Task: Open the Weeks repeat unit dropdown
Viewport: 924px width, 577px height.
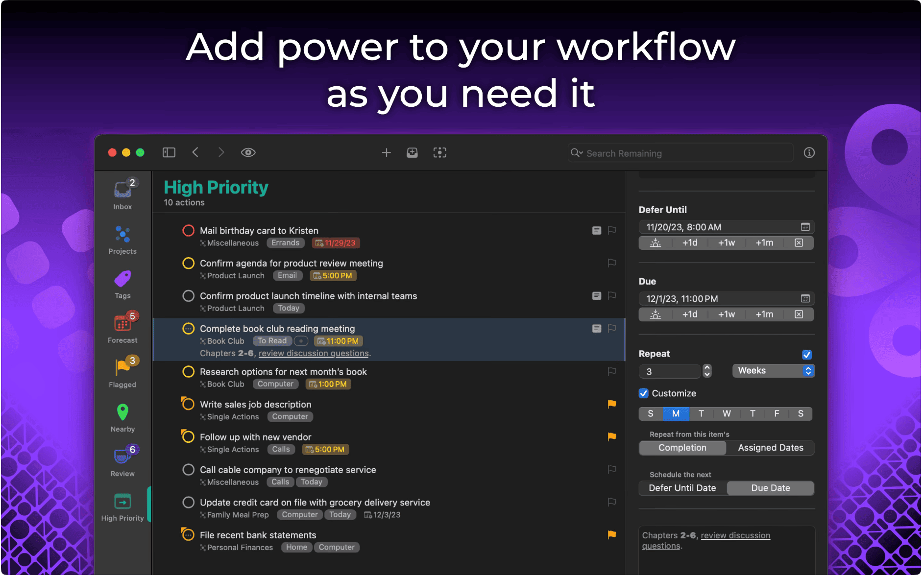Action: tap(773, 371)
